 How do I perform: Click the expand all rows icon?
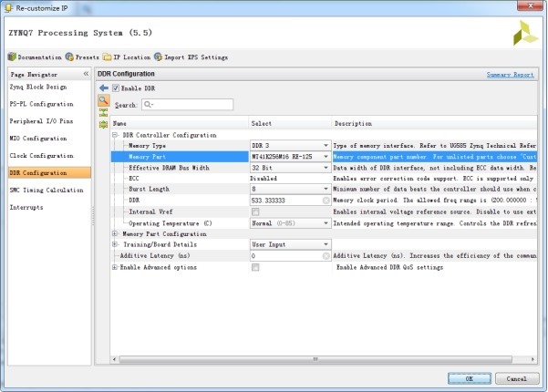103,124
